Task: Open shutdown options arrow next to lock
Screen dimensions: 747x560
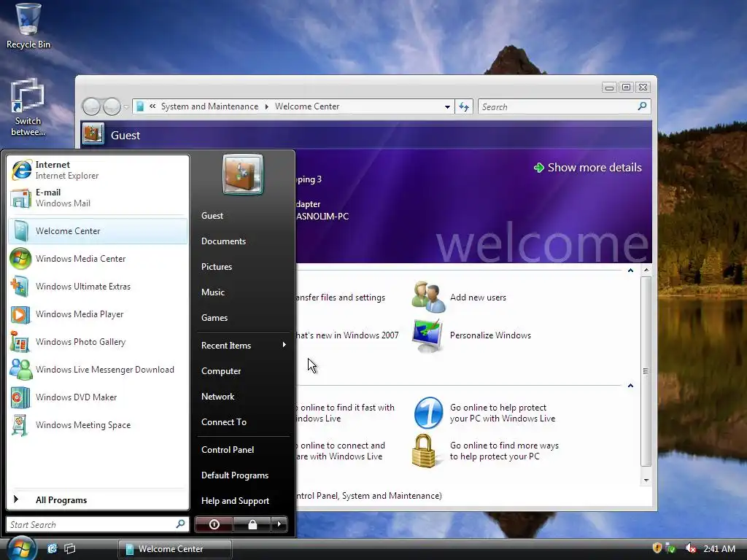Action: tap(279, 524)
